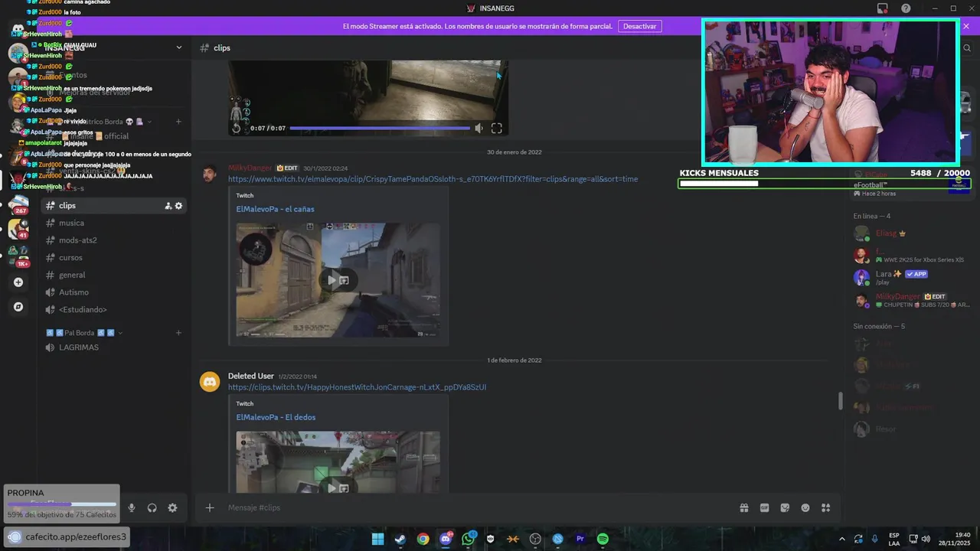Open the apps launcher icon in message bar
The width and height of the screenshot is (980, 551).
(825, 507)
